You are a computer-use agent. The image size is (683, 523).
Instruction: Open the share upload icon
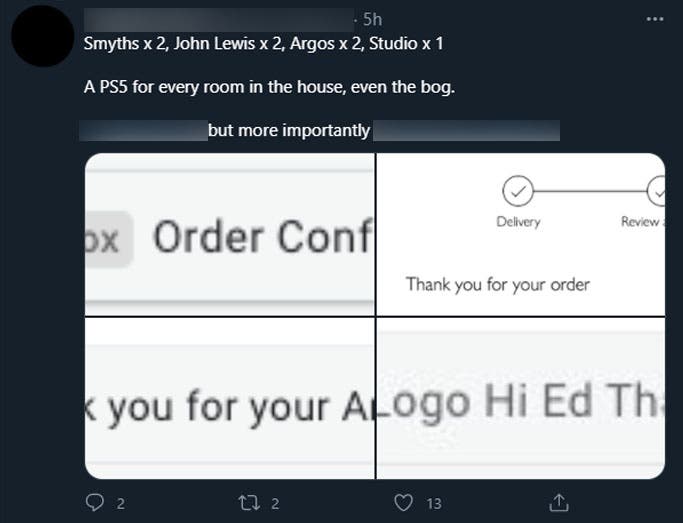click(x=559, y=503)
